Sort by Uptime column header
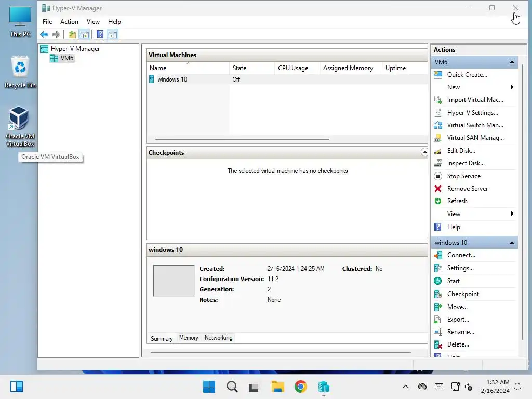 (405, 68)
